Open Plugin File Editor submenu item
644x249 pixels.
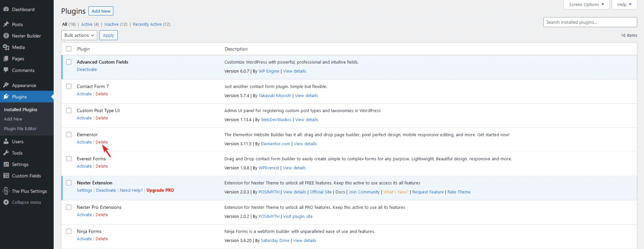click(20, 129)
